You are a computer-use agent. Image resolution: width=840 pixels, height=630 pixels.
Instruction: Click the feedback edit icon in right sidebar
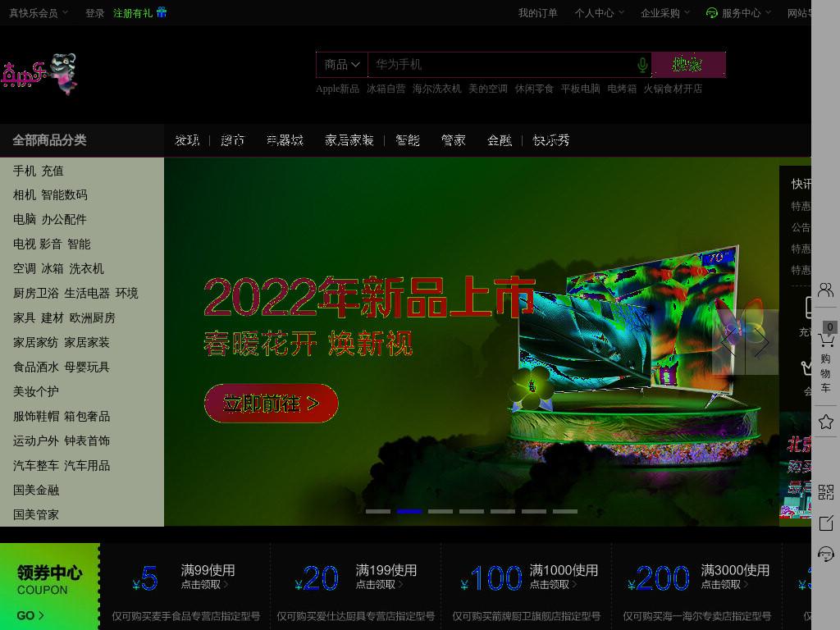[825, 523]
